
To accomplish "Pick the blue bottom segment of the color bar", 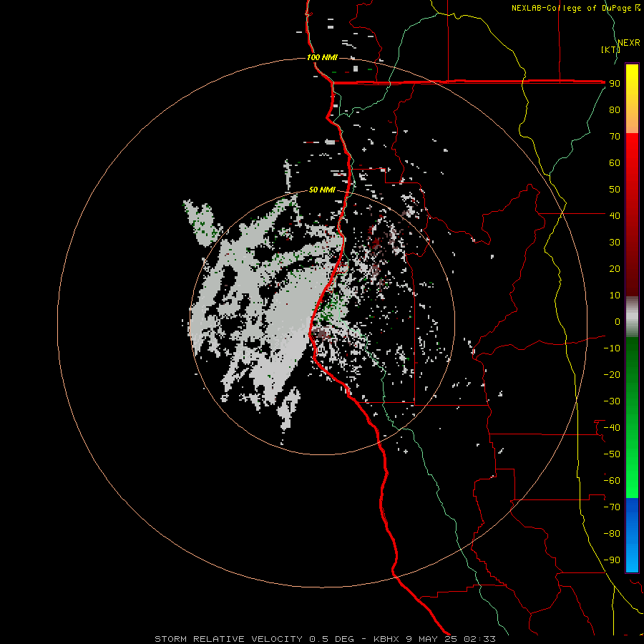I will [632, 535].
